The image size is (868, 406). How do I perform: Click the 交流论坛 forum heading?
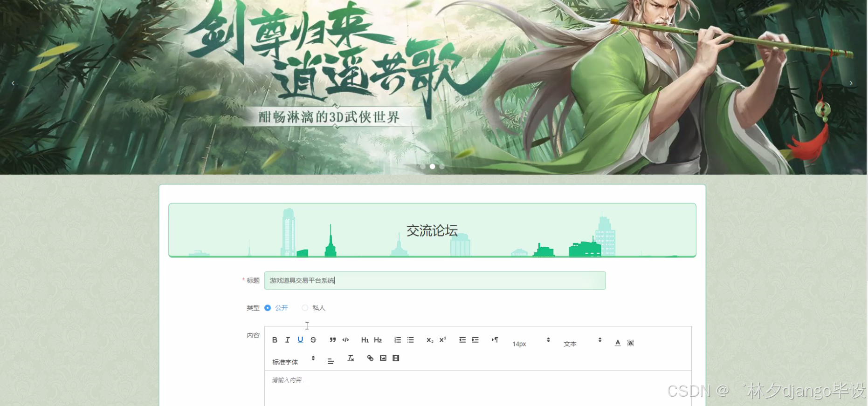432,230
